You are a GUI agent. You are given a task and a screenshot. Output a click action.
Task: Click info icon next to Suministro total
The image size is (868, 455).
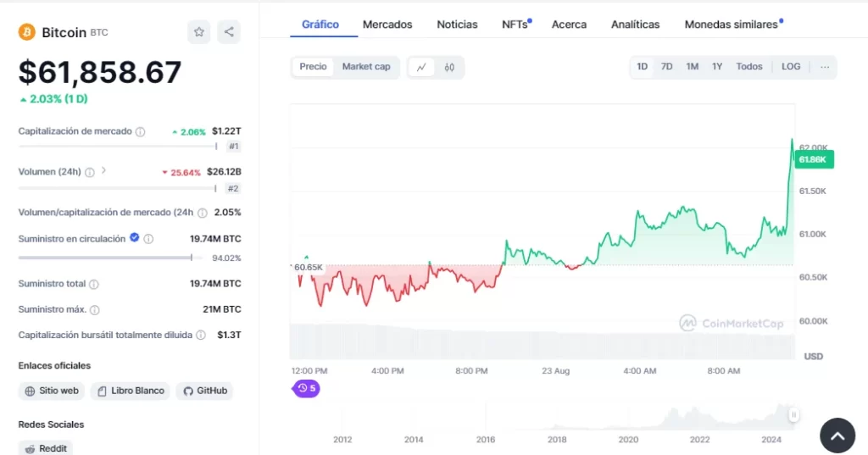[94, 285]
